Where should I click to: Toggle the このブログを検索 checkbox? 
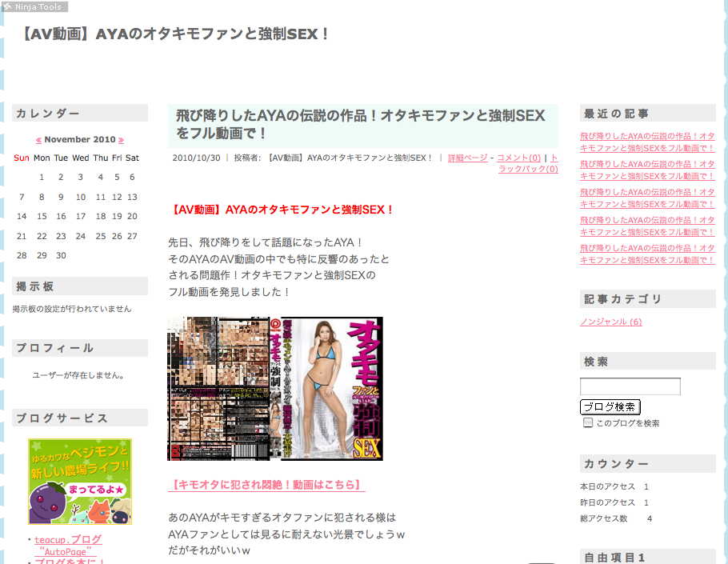[x=588, y=423]
